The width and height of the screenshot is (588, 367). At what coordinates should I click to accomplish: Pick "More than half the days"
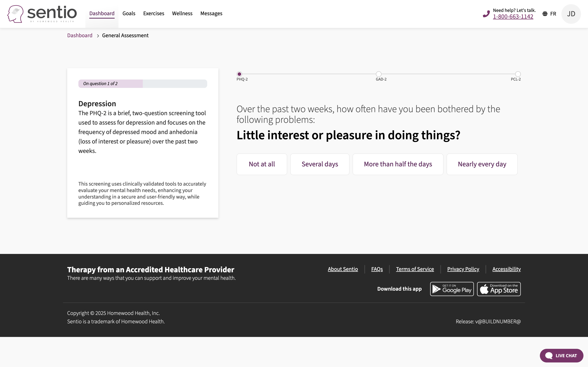(x=398, y=164)
